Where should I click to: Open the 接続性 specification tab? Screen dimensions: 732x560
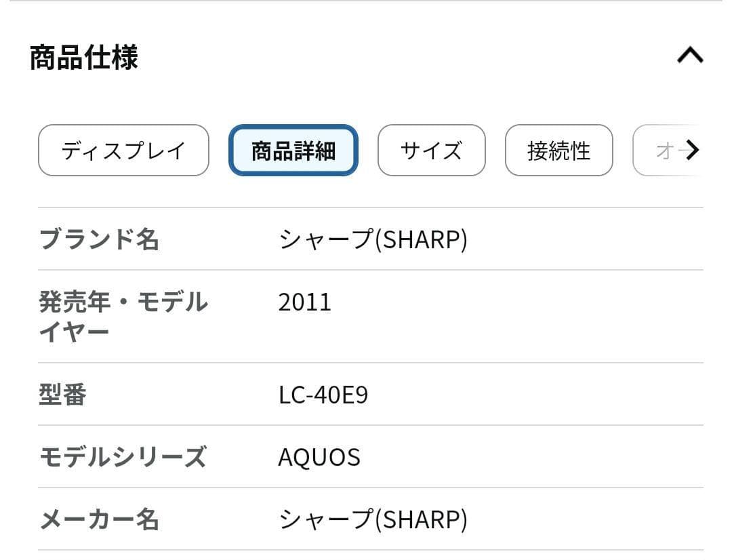click(x=558, y=151)
